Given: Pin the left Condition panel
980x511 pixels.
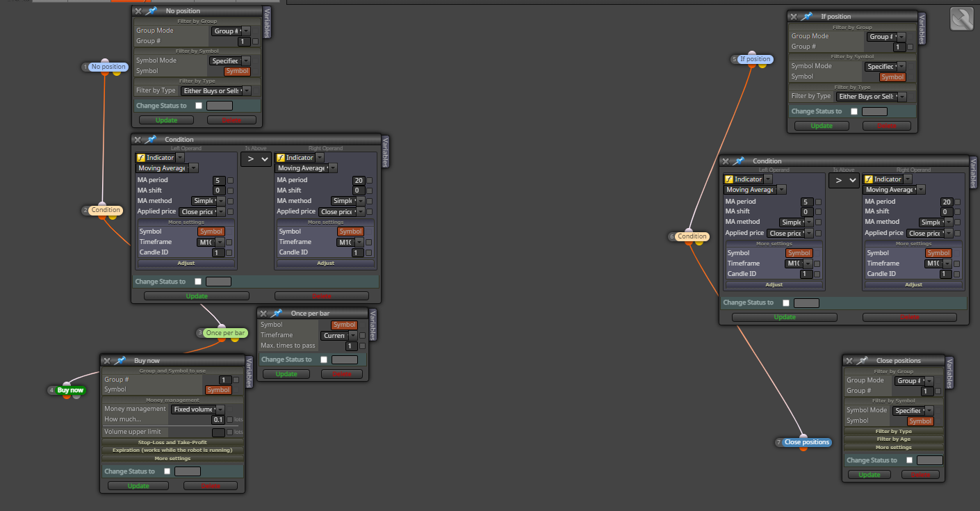Looking at the screenshot, I should coord(151,139).
